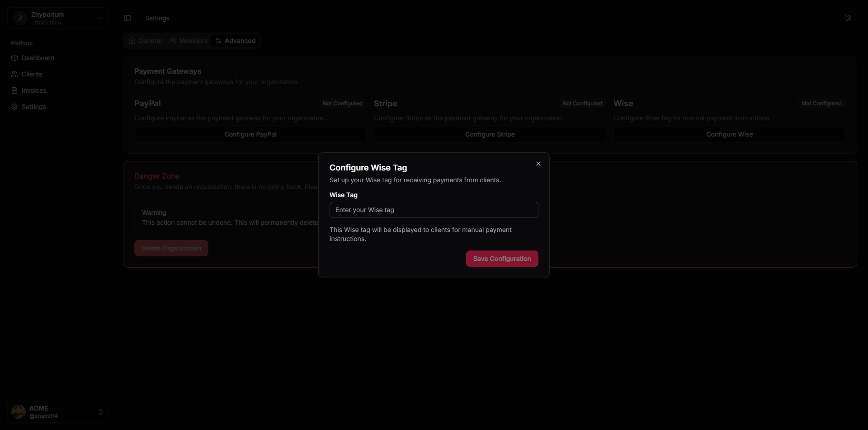Viewport: 868px width, 430px height.
Task: Click the Invoices document icon
Action: coord(14,90)
